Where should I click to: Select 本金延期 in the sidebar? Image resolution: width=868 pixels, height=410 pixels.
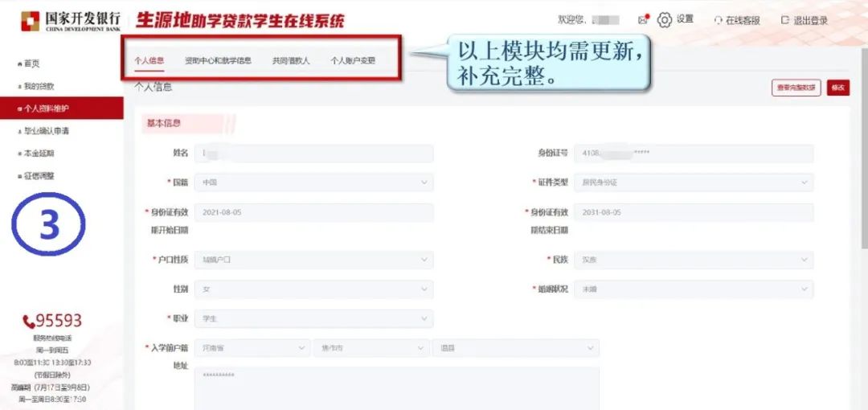[39, 154]
